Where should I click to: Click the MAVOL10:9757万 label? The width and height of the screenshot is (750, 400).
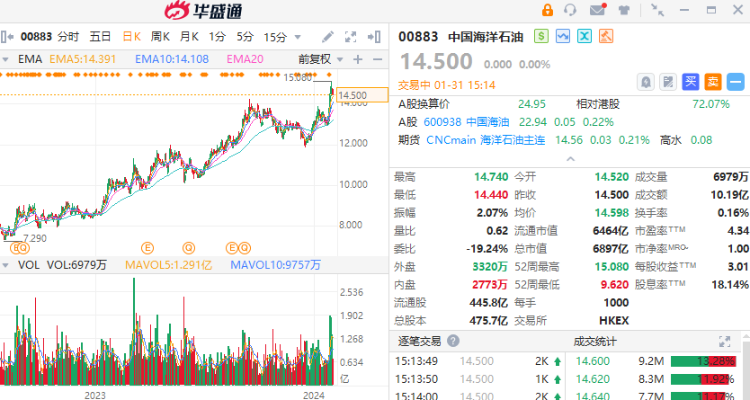click(276, 265)
